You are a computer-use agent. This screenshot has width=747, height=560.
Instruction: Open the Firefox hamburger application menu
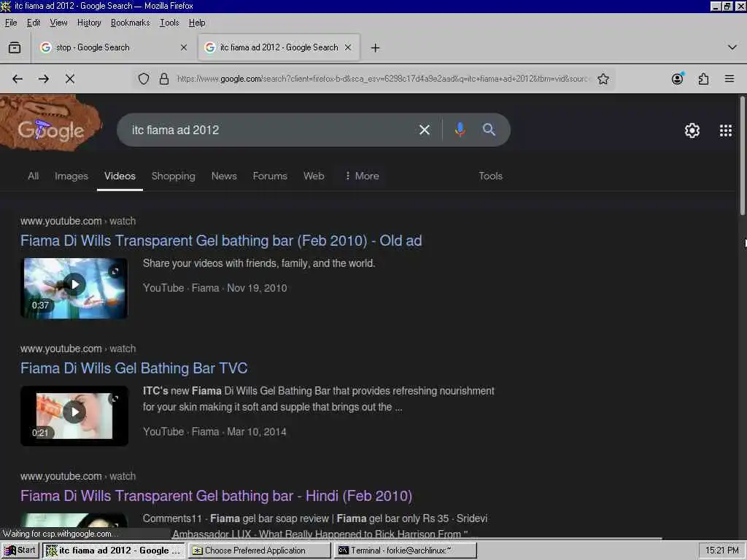click(x=729, y=79)
